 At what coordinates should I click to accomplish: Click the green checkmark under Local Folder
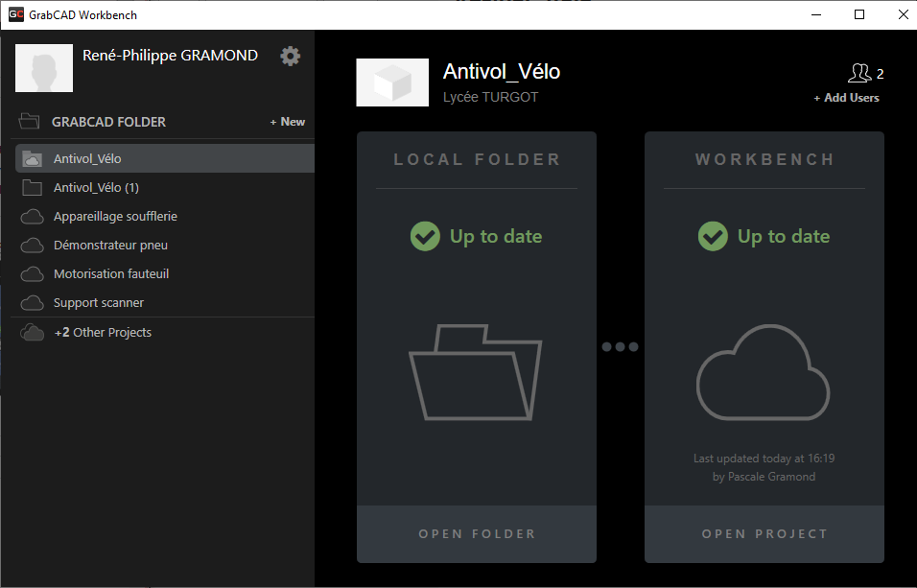click(425, 236)
